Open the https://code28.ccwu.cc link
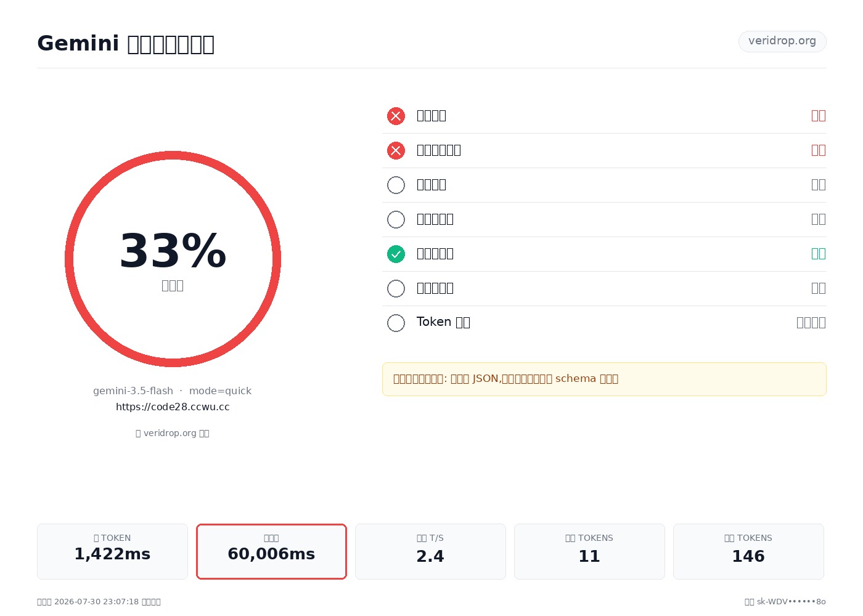This screenshot has width=863, height=616. 173,407
